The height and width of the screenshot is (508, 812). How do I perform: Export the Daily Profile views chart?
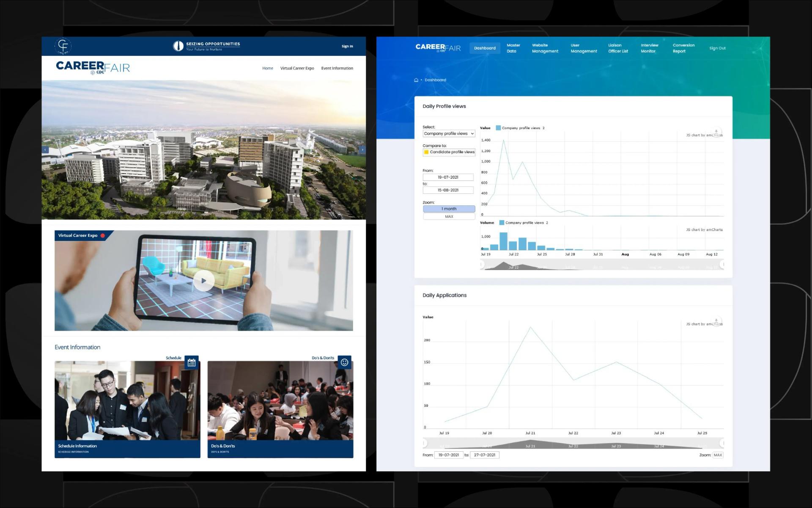coord(716,132)
